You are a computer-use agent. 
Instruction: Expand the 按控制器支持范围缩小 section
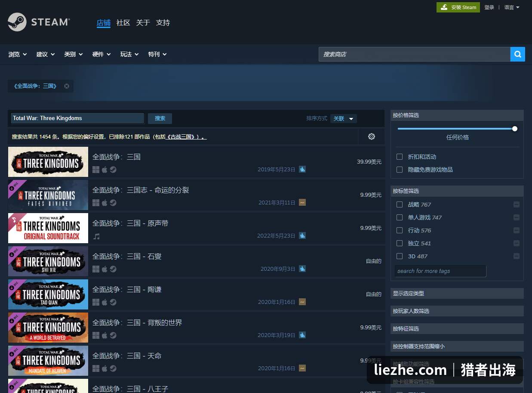tap(457, 346)
